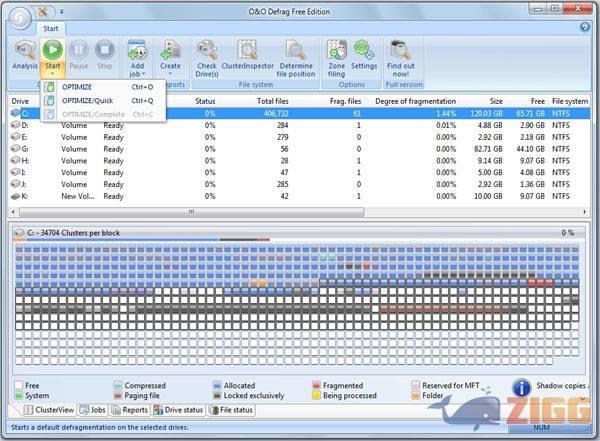Click the green Start button icon
Screen dimensions: 600x441
tap(52, 50)
